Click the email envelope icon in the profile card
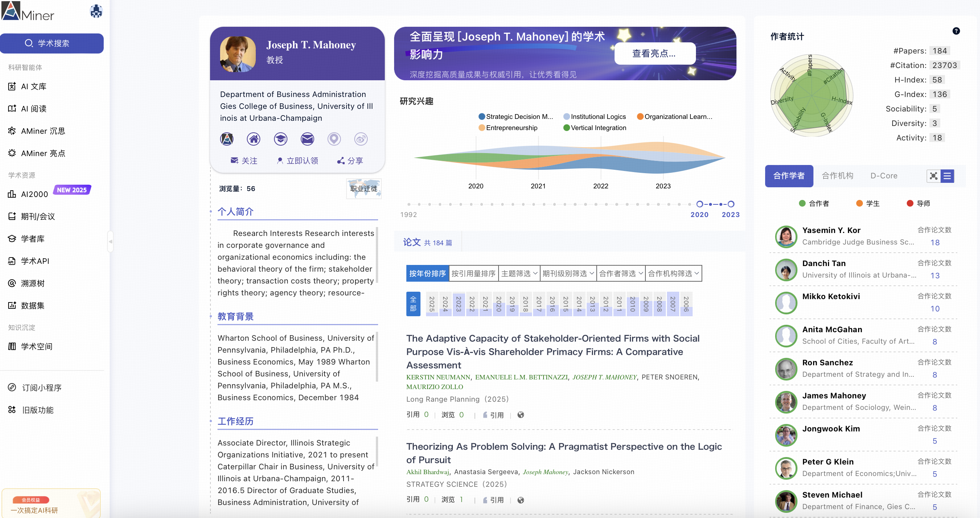The height and width of the screenshot is (518, 980). pos(307,139)
